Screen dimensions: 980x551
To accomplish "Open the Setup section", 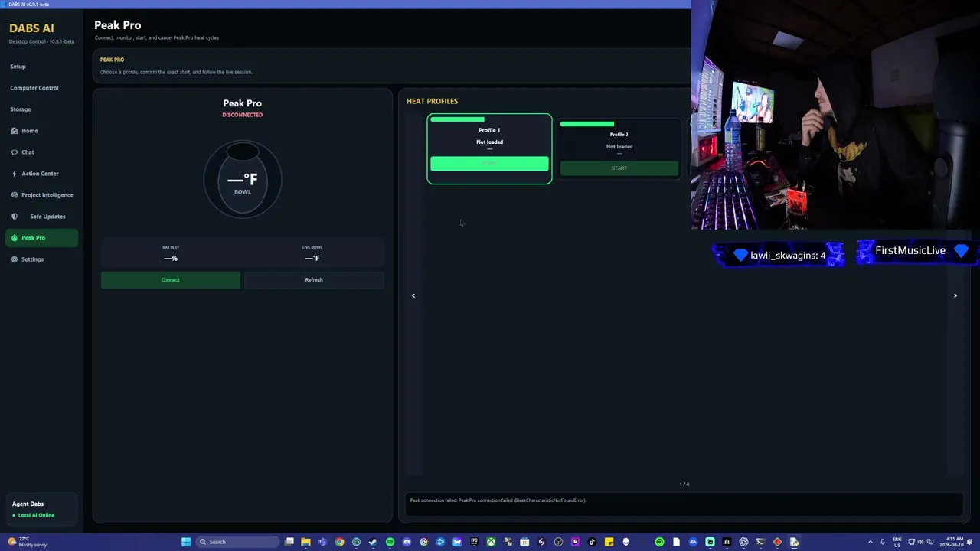I will click(18, 67).
